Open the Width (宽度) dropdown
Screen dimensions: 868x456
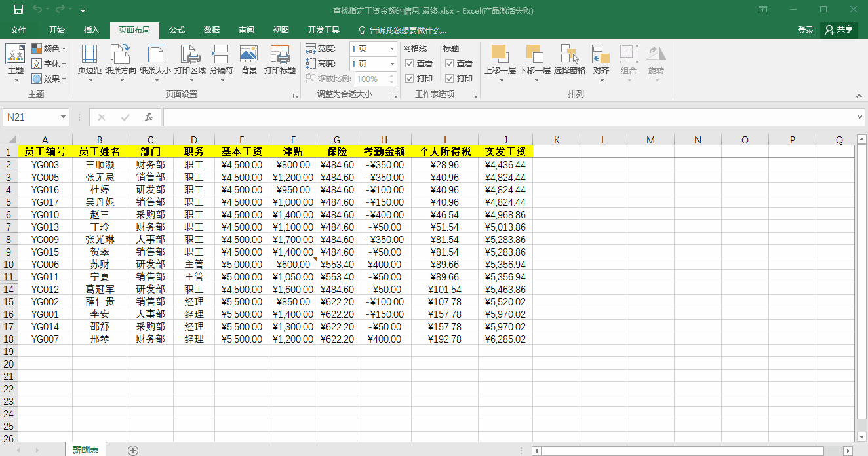(x=392, y=48)
